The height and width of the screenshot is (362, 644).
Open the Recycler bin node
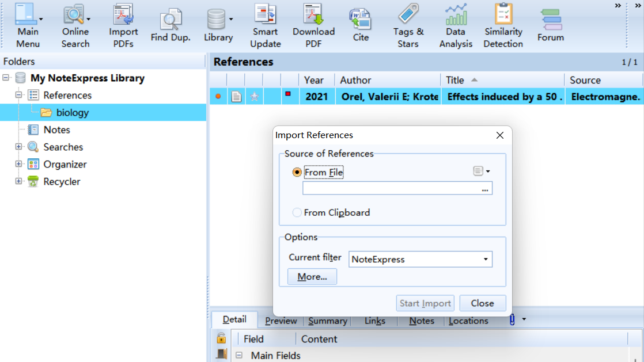coord(62,181)
